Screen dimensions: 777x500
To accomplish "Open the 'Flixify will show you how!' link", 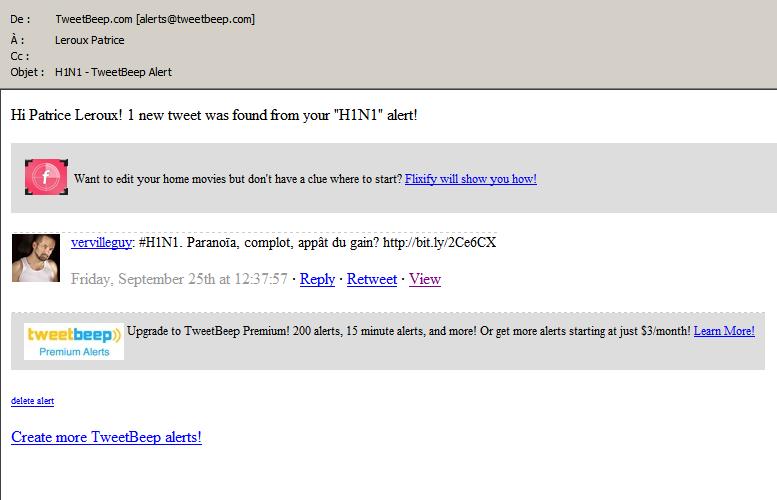I will point(470,179).
